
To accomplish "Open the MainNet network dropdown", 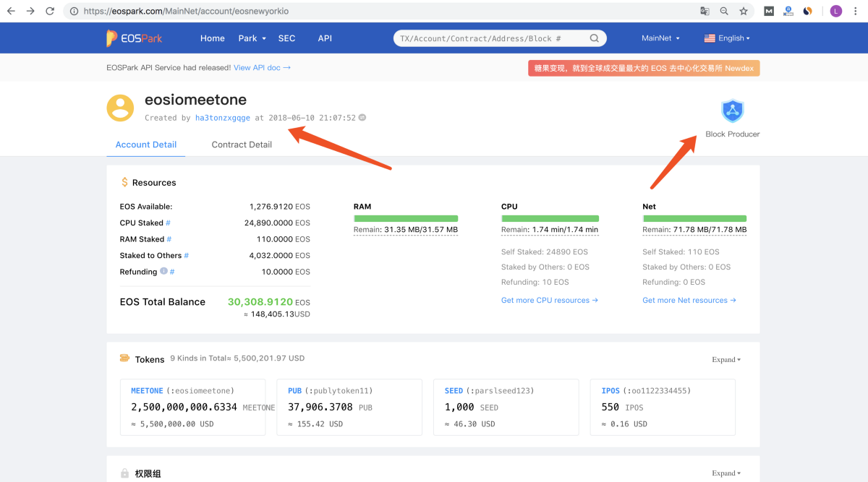I will pyautogui.click(x=661, y=38).
